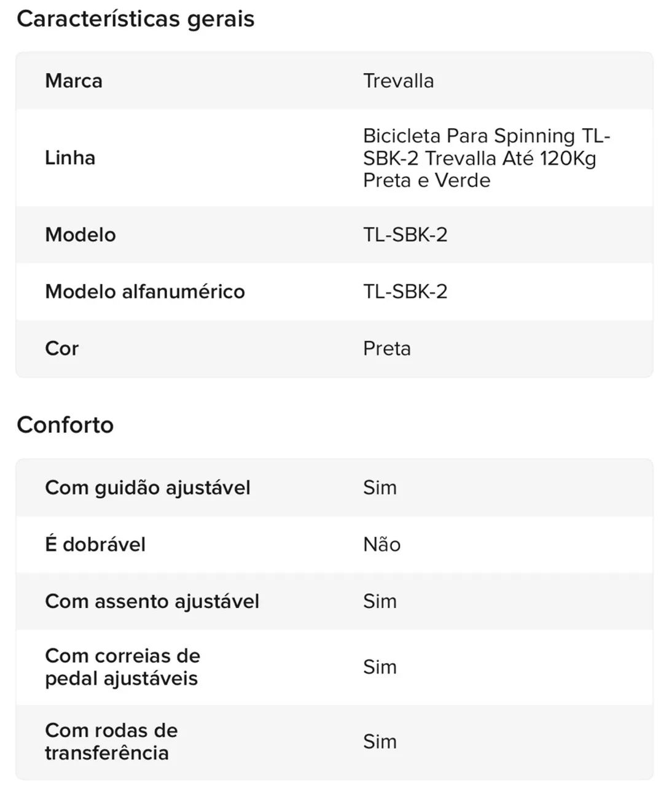
Task: Click the Conforto section heading
Action: [65, 425]
